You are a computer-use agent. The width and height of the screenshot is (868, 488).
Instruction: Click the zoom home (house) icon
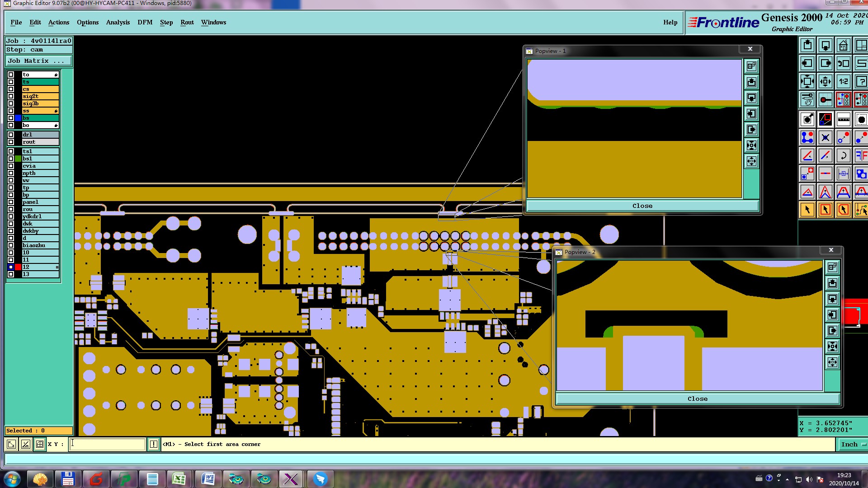[x=843, y=46]
